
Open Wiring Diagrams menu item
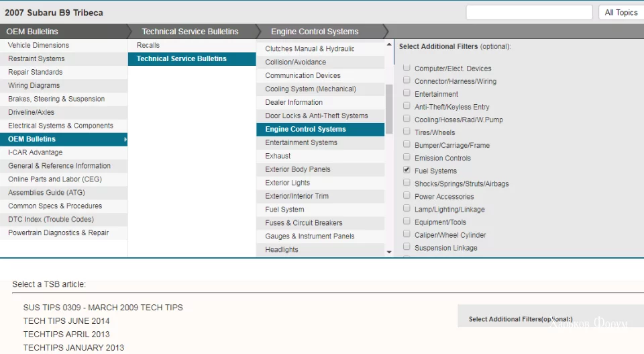(64, 85)
